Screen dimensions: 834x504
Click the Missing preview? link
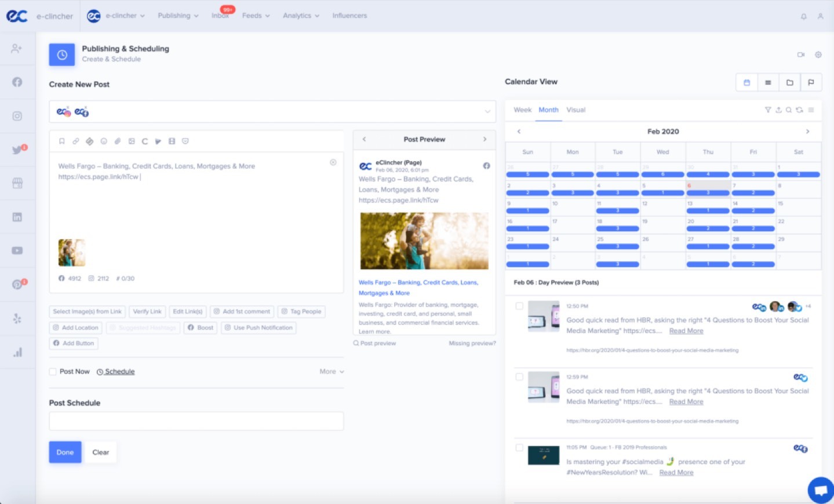(472, 344)
